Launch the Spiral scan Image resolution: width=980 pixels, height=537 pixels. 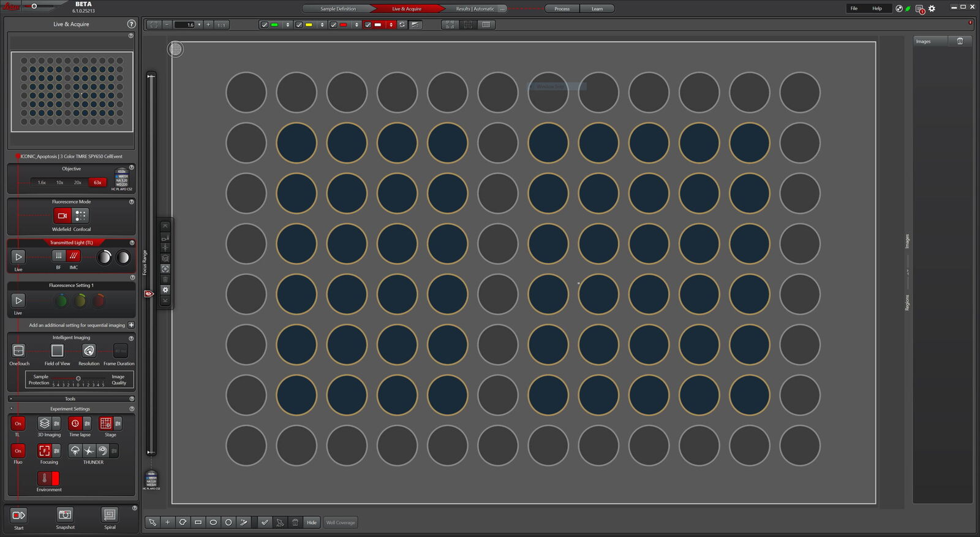tap(110, 514)
